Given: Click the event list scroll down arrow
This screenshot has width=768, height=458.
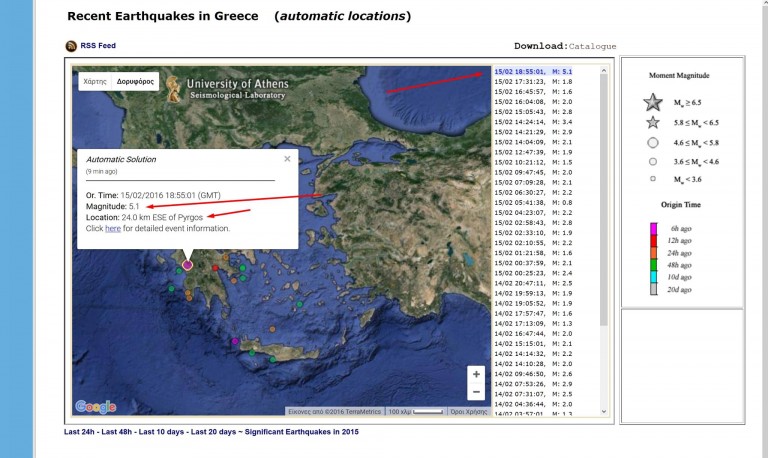Looking at the screenshot, I should 604,412.
